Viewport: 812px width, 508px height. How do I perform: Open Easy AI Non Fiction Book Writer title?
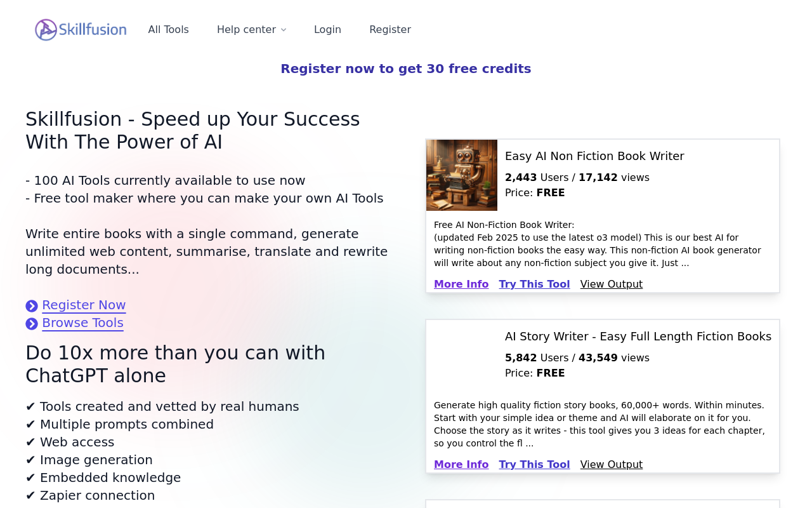[x=594, y=156]
